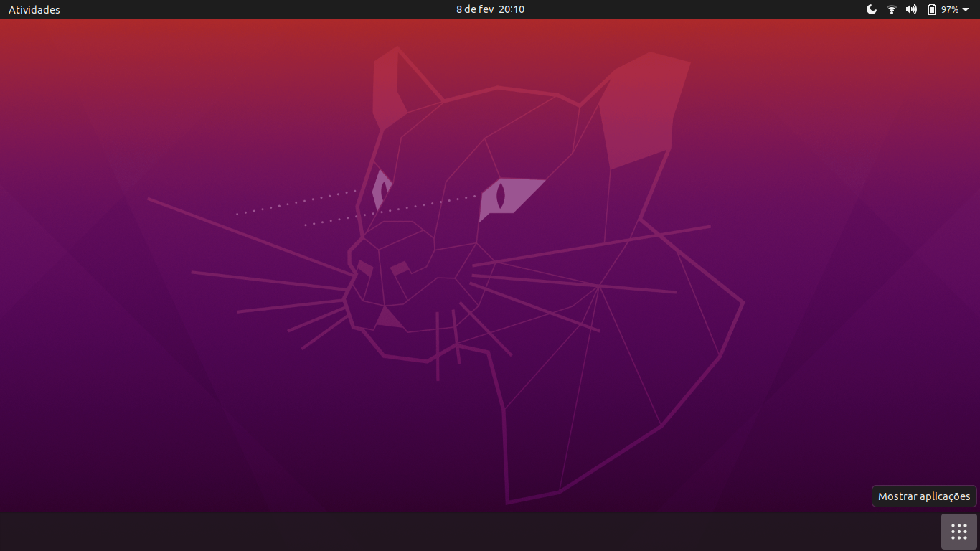Viewport: 980px width, 551px height.
Task: Click the volume speaker icon
Action: tap(911, 9)
